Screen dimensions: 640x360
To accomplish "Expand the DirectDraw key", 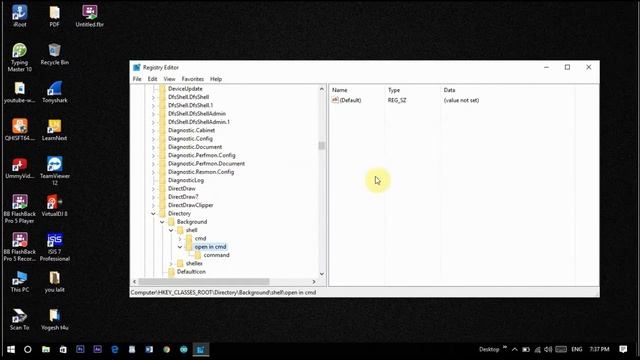I will 153,189.
